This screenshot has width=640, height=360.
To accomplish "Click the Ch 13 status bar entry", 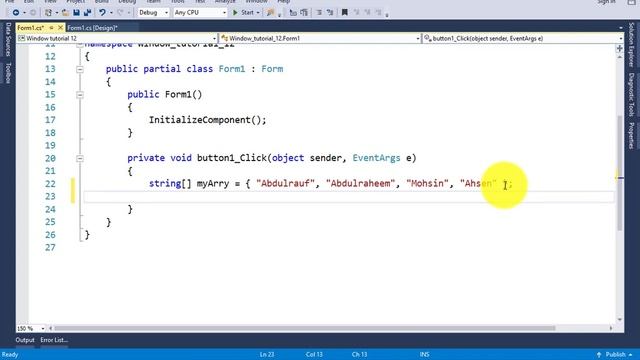I will [360, 354].
